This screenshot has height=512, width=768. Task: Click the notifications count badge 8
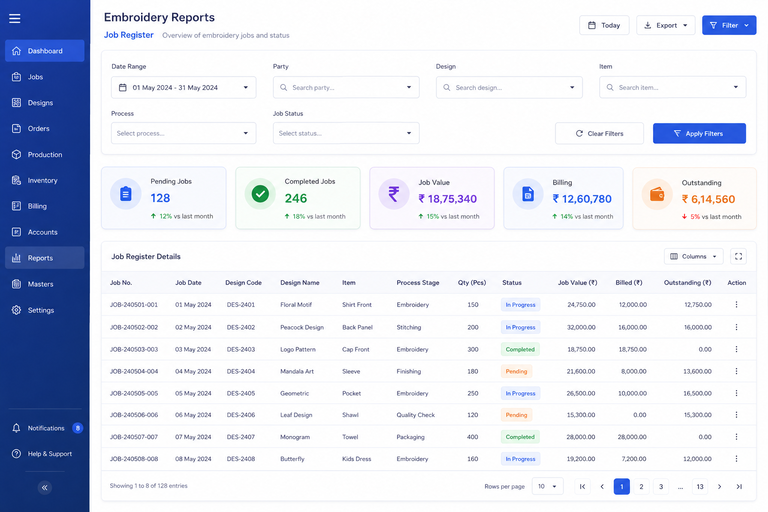77,428
